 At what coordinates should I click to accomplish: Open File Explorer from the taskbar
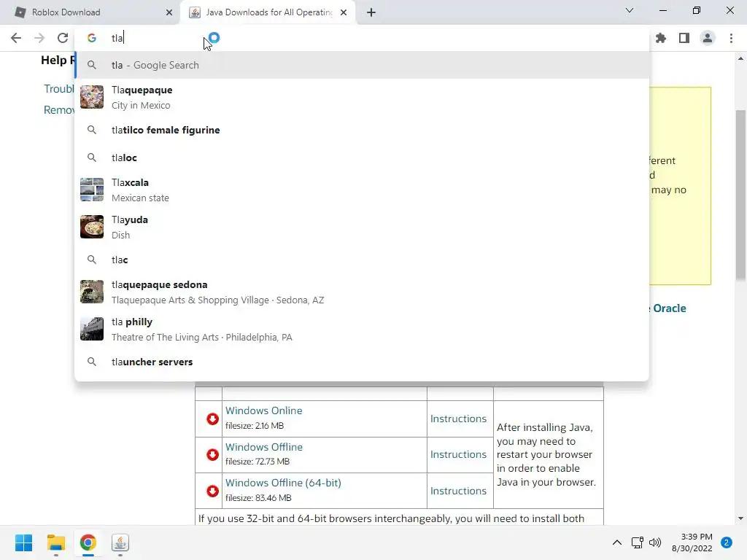click(55, 542)
